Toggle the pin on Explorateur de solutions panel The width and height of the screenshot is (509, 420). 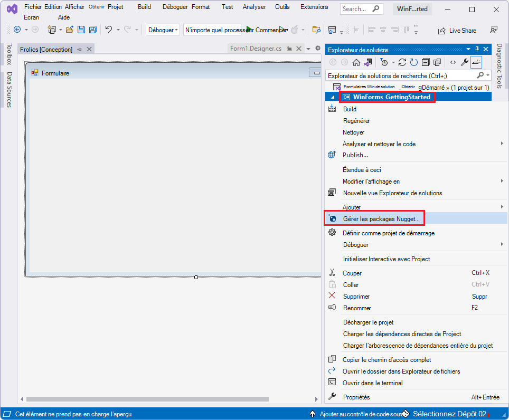pyautogui.click(x=477, y=50)
